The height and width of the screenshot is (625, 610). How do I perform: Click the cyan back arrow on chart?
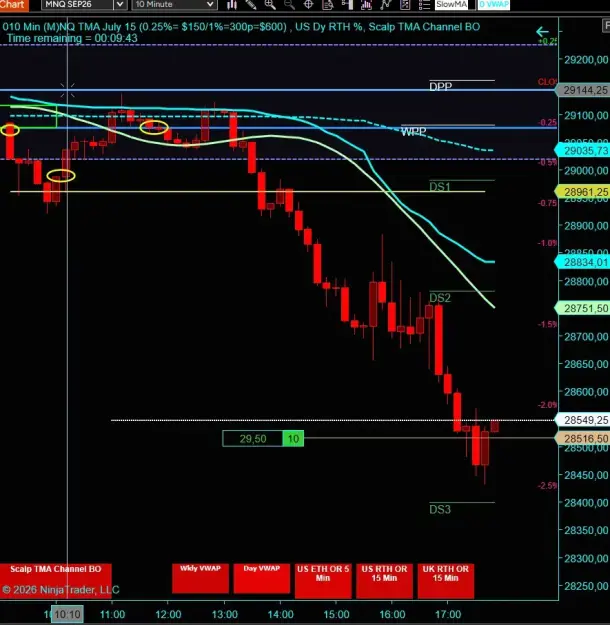pyautogui.click(x=542, y=32)
